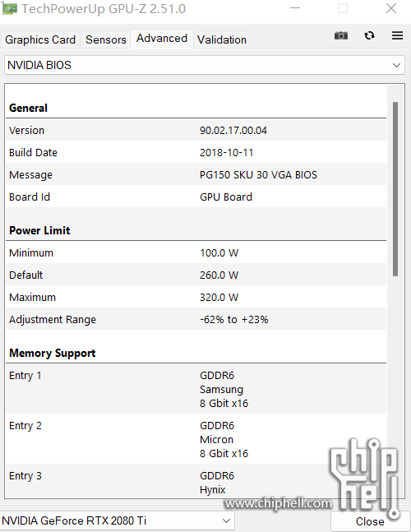Expand the NVIDIA BIOS dropdown
The image size is (411, 532).
[205, 65]
